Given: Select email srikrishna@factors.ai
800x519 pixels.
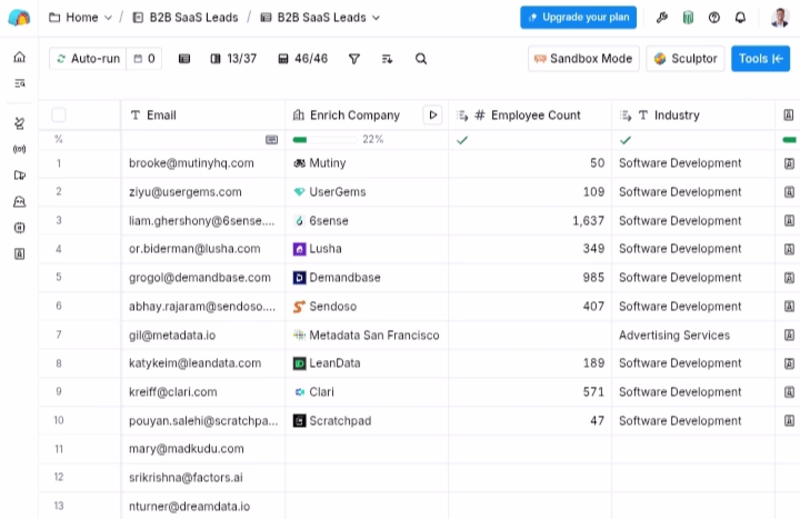Looking at the screenshot, I should [x=186, y=478].
